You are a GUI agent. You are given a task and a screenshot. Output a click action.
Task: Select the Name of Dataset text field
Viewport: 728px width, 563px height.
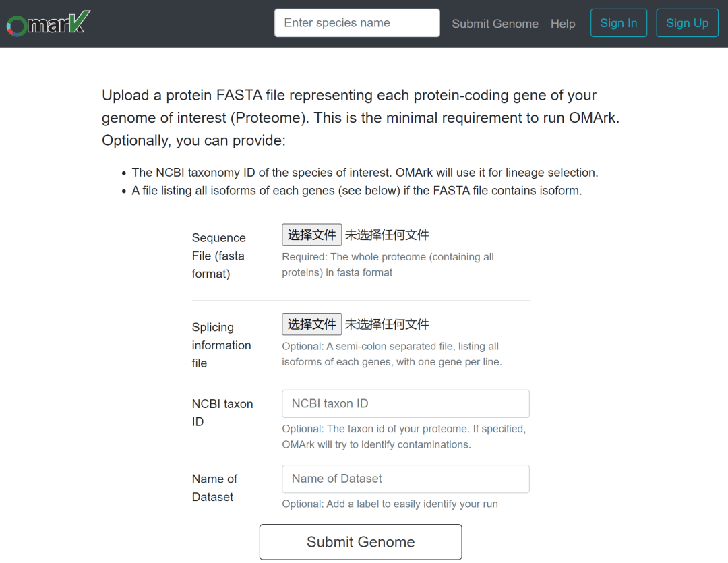(x=405, y=479)
